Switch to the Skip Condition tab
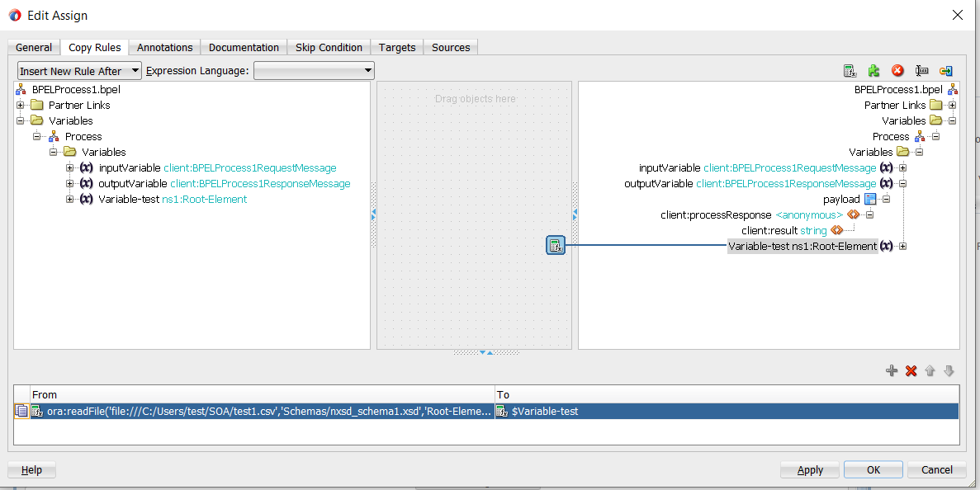 [x=329, y=47]
